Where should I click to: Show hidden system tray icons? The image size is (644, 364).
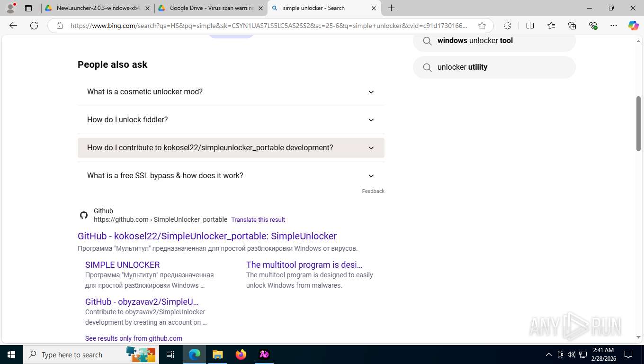549,355
